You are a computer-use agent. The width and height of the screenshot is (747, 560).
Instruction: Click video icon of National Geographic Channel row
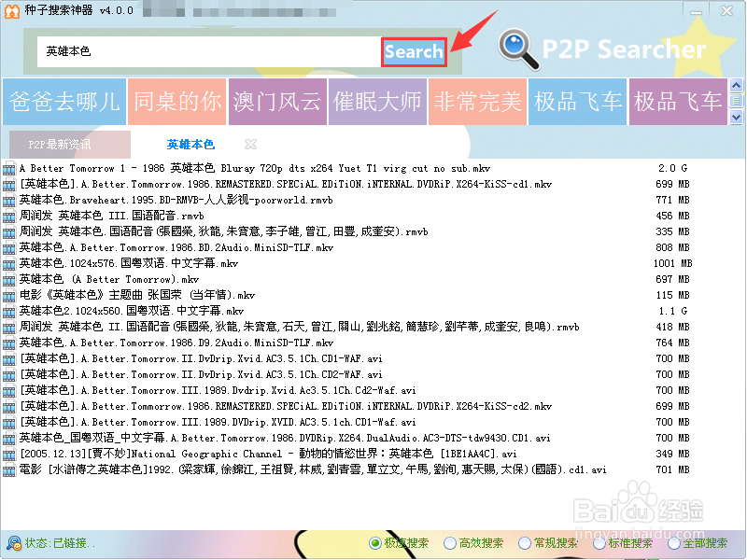coord(9,455)
